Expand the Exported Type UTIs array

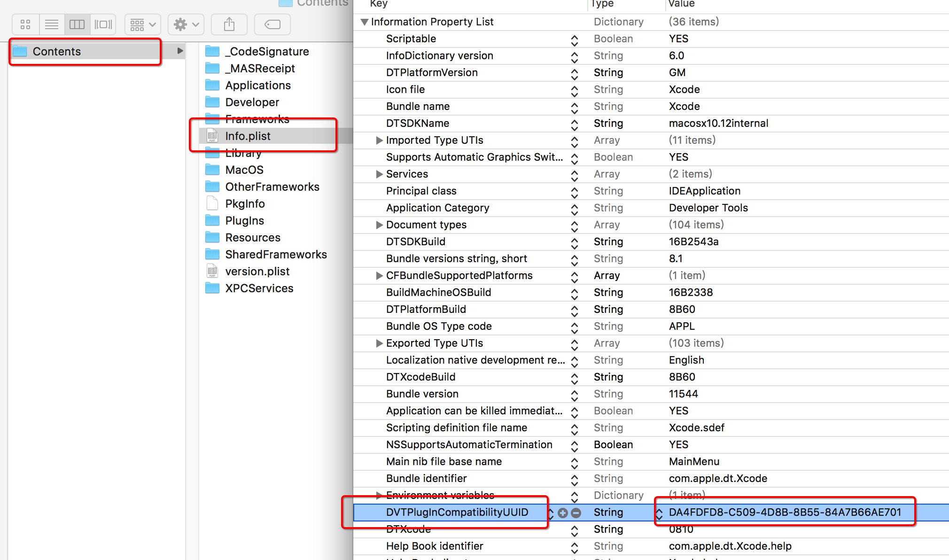[x=379, y=343]
